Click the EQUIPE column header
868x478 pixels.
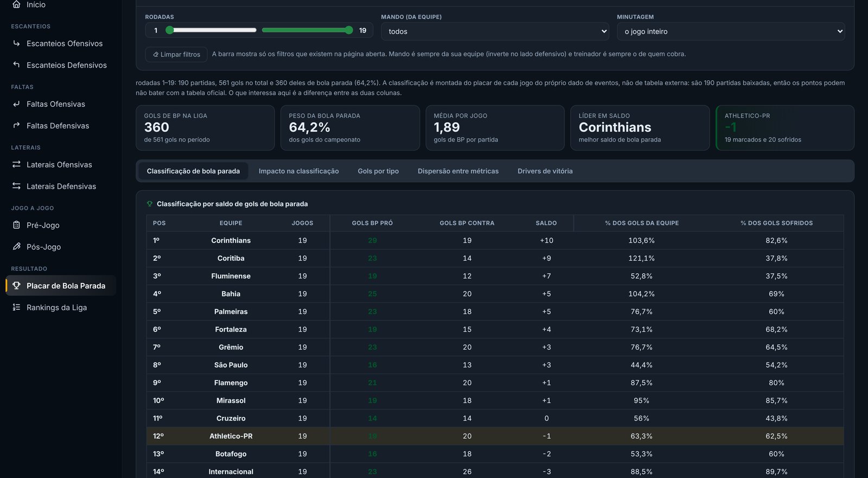pos(231,223)
